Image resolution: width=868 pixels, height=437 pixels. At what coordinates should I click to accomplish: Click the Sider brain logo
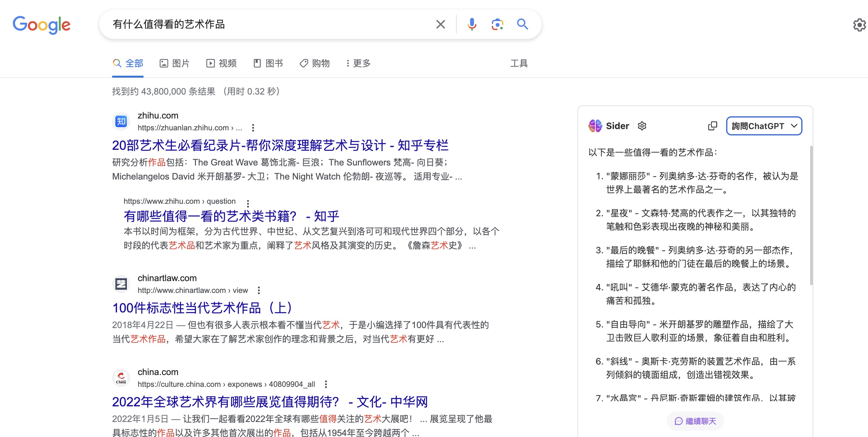[x=595, y=126]
